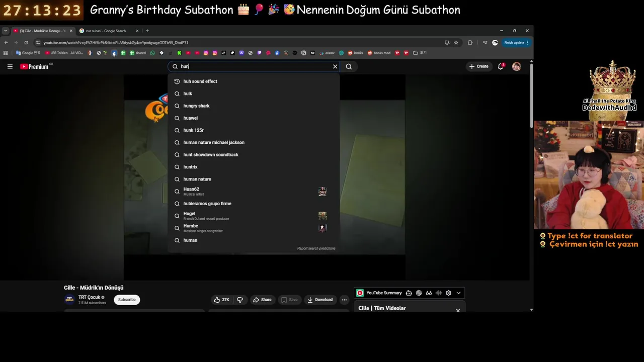Download the video
The height and width of the screenshot is (362, 644).
click(320, 300)
